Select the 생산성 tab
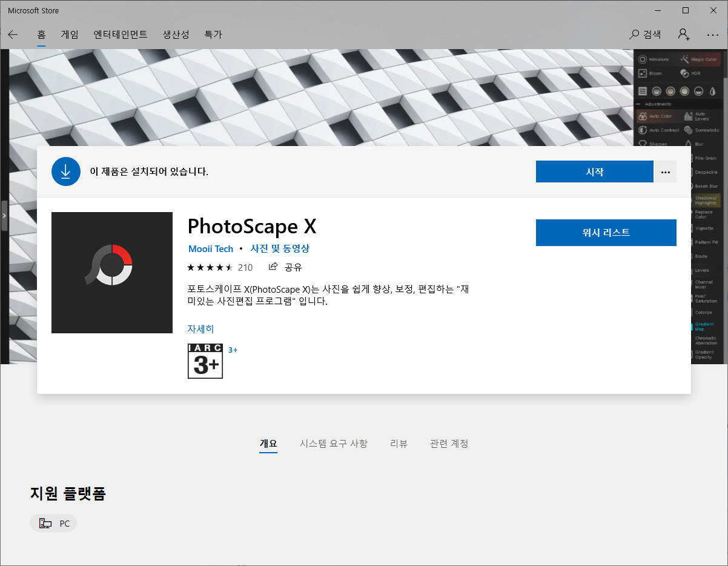Screen dimensions: 728x566 [176, 35]
